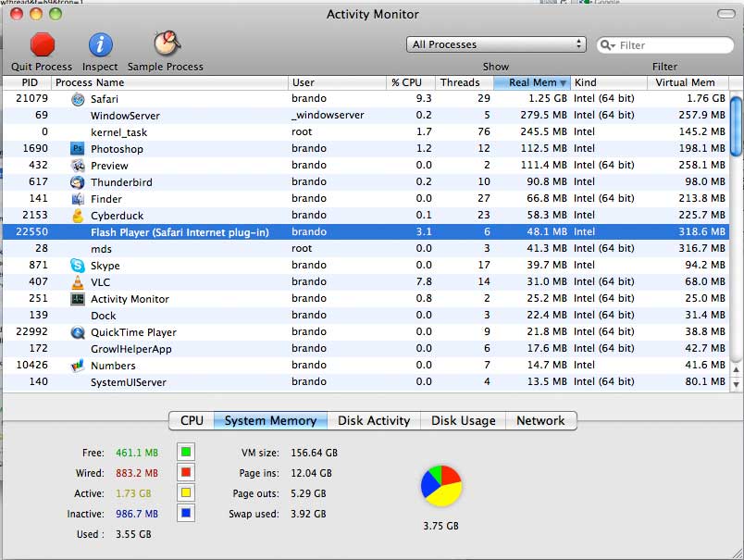Click the green Free memory swatch
Screen dimensions: 744x560
click(x=186, y=452)
